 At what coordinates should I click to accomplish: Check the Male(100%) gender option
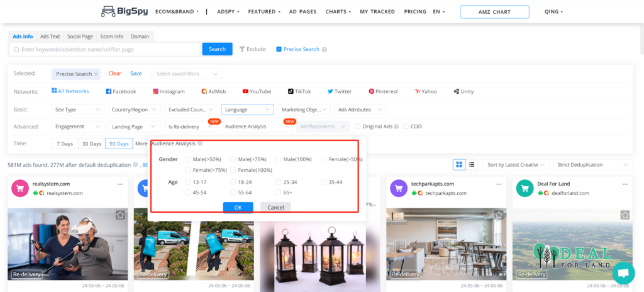pyautogui.click(x=279, y=159)
